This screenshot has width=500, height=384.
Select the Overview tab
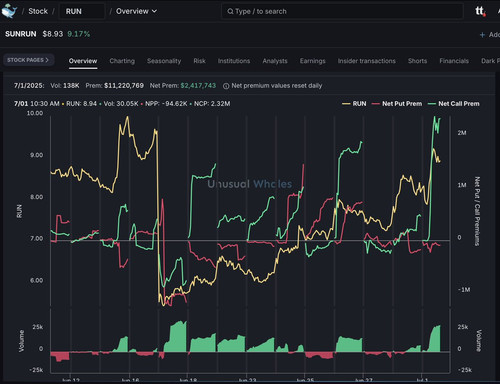[83, 61]
